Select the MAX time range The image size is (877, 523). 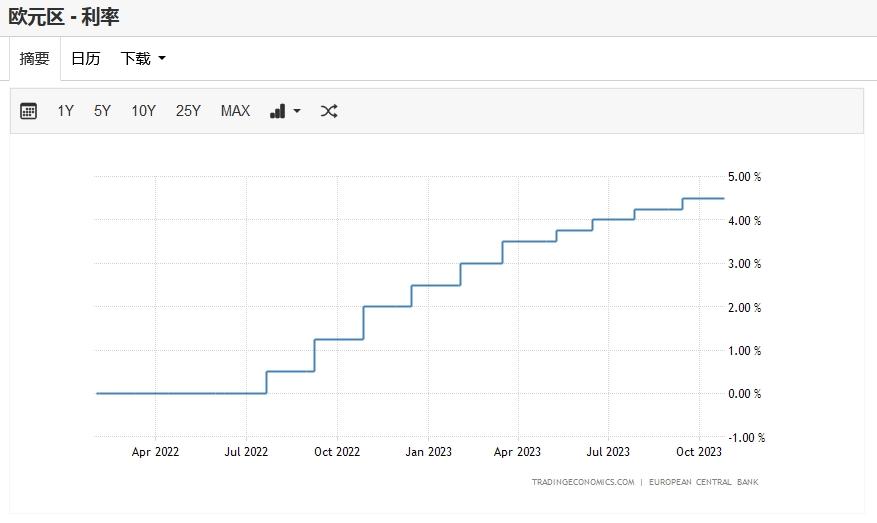pyautogui.click(x=235, y=111)
